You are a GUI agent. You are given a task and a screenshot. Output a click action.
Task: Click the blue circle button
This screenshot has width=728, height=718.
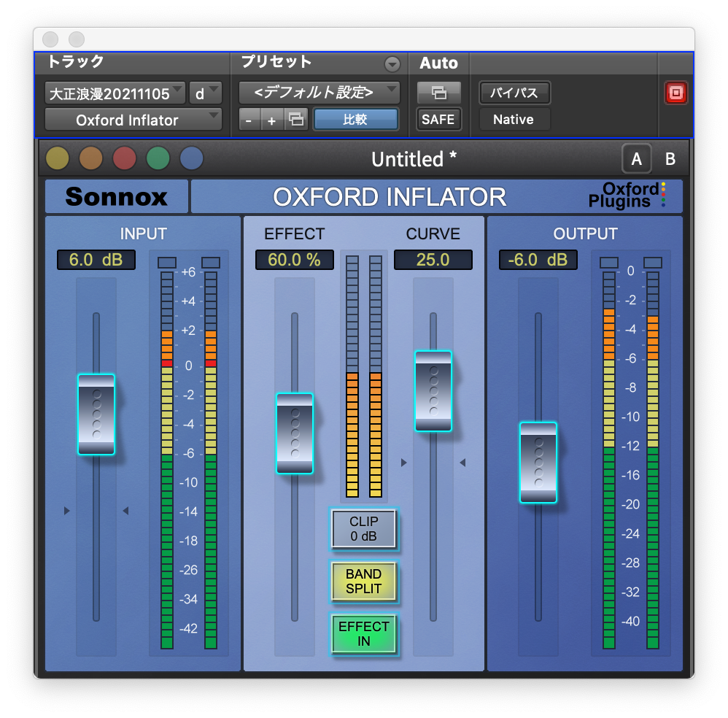[x=191, y=158]
